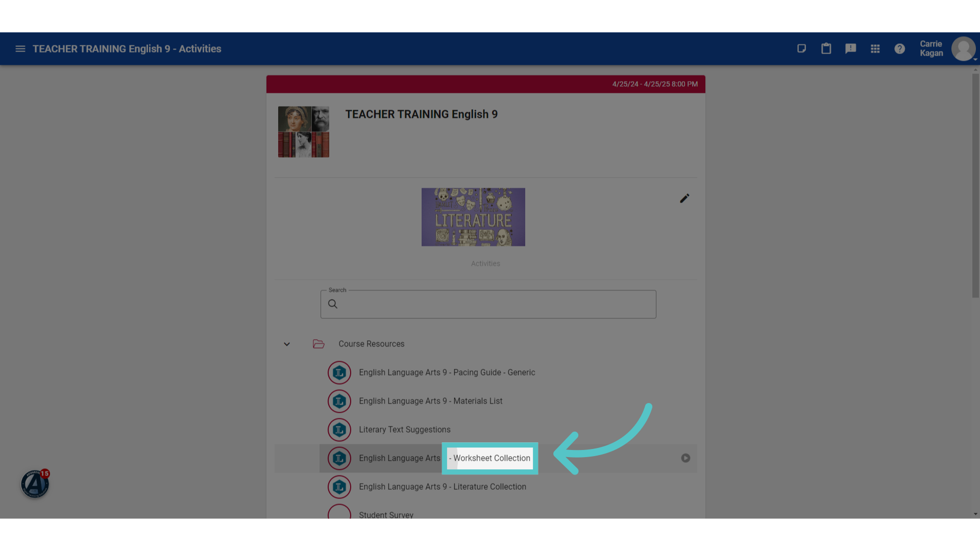Click the Course Resources folder label
980x551 pixels.
click(x=371, y=344)
